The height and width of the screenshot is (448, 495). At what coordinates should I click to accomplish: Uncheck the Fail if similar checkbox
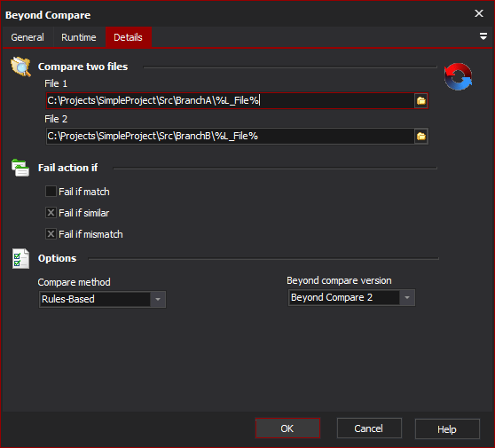tap(51, 213)
